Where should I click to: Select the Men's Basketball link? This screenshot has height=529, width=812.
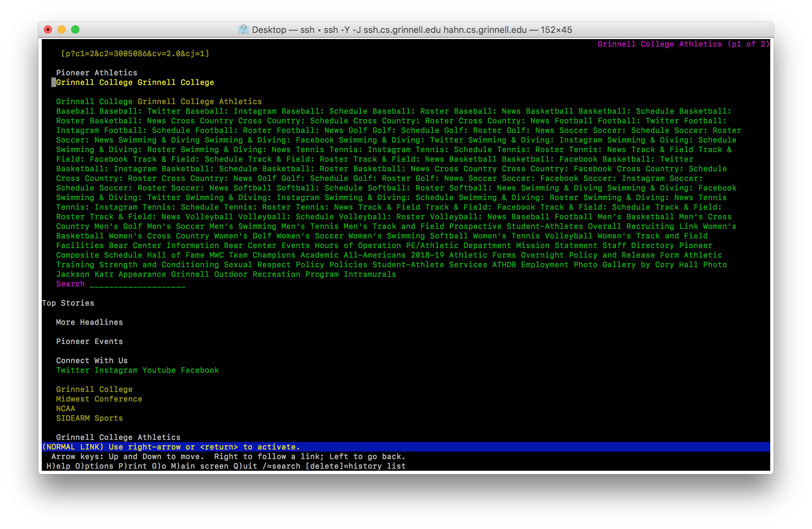635,217
